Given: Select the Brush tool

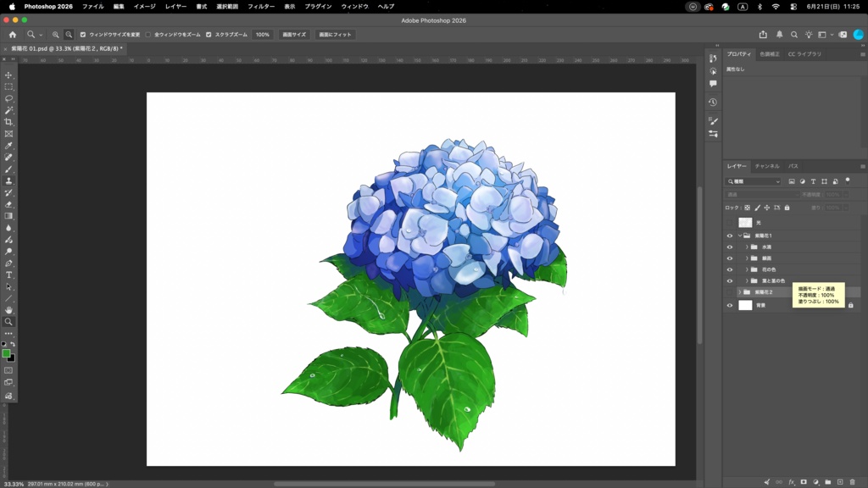Looking at the screenshot, I should [x=8, y=169].
